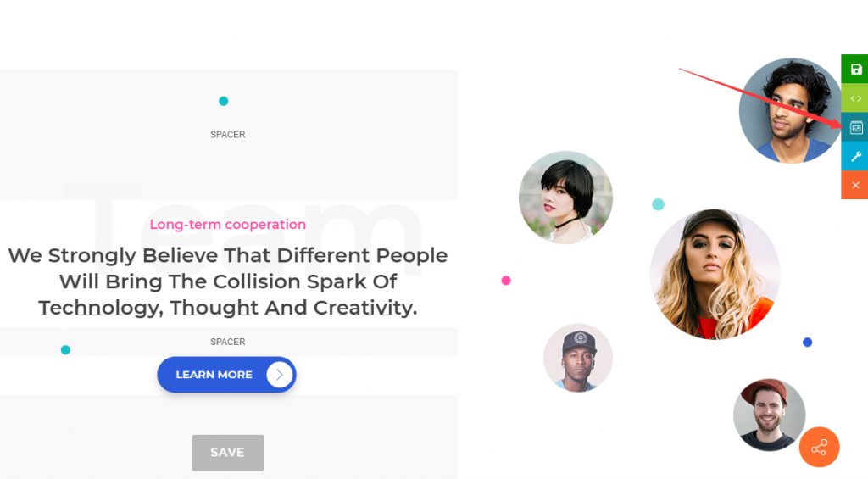The height and width of the screenshot is (479, 868).
Task: Click the template layout icon in sidebar
Action: click(855, 127)
